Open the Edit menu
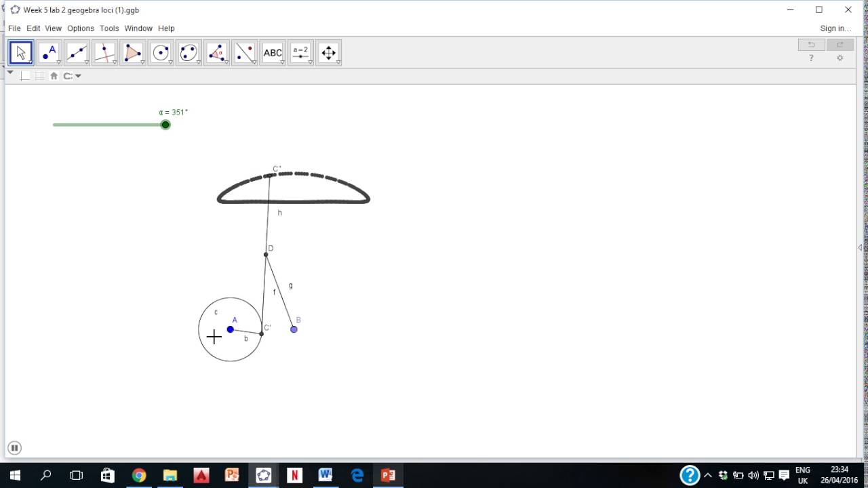The width and height of the screenshot is (868, 488). click(33, 28)
